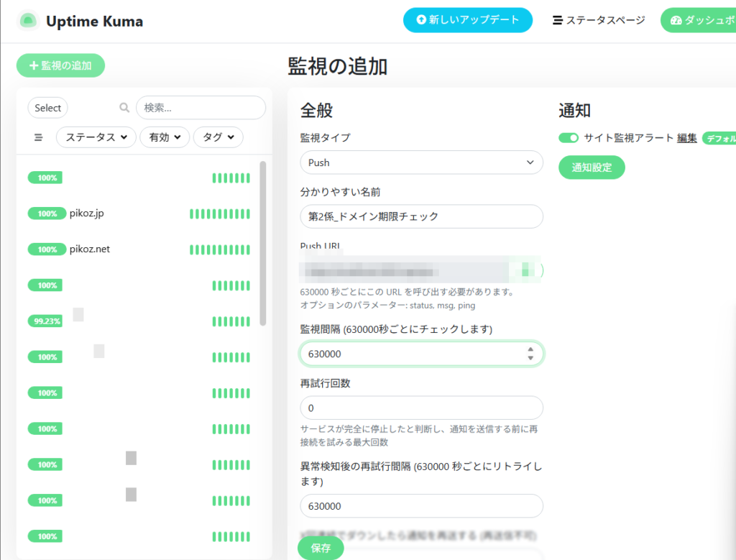Open the ステータスページ menu item

pyautogui.click(x=599, y=20)
